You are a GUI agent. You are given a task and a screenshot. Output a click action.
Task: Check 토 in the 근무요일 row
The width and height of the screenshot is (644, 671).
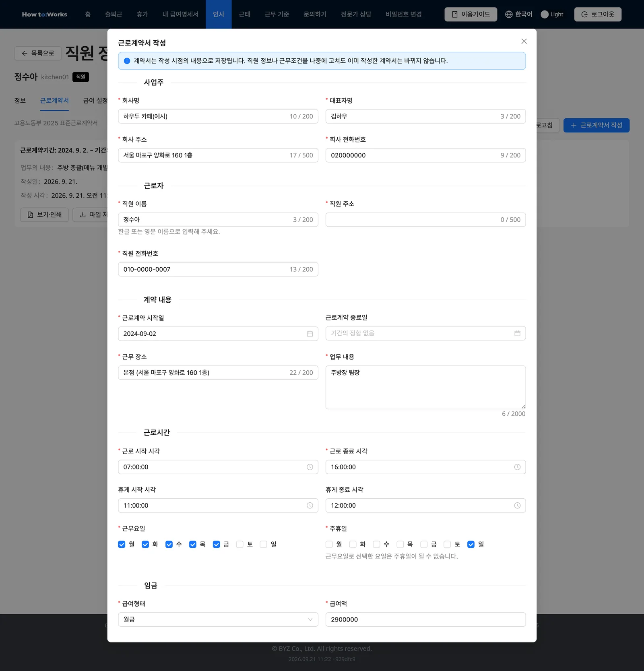click(x=240, y=544)
